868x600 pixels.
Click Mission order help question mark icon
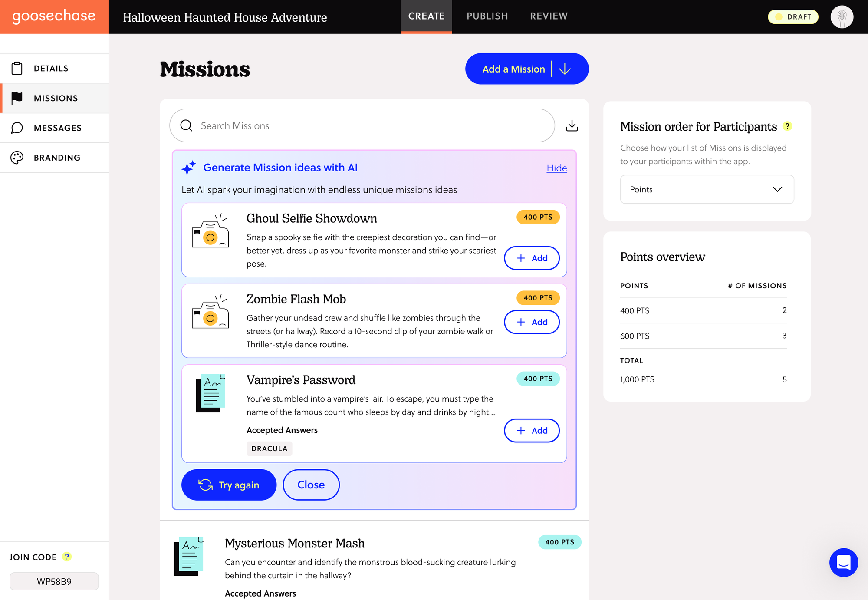tap(787, 126)
